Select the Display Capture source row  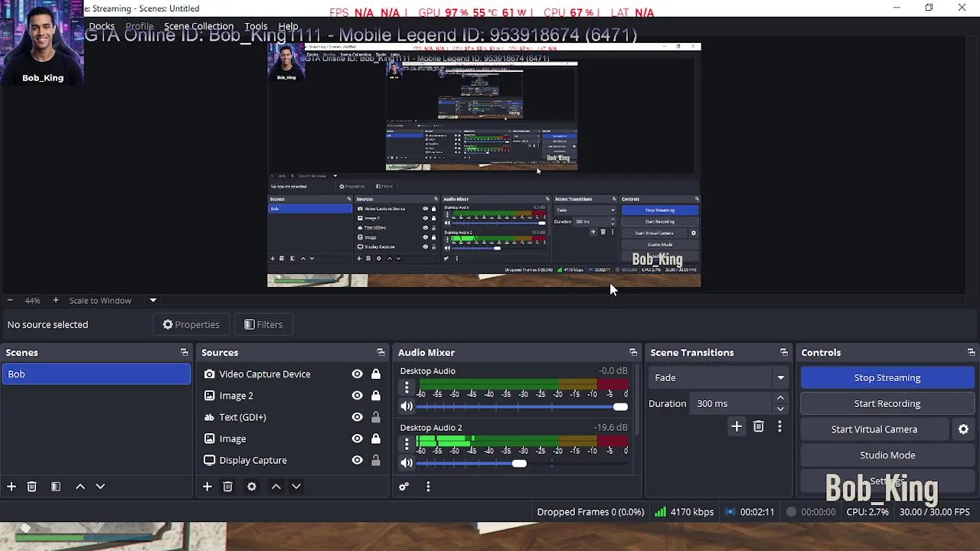(292, 460)
